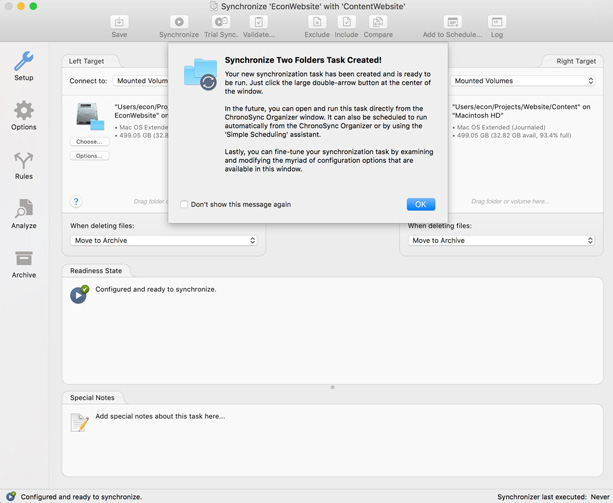Click the status bar sync ready icon
This screenshot has width=613, height=503.
pos(11,496)
